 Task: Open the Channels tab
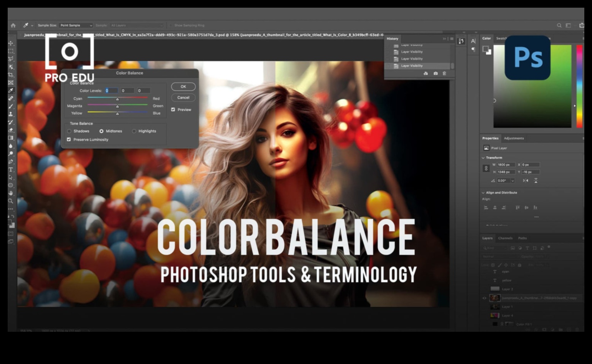click(x=505, y=238)
